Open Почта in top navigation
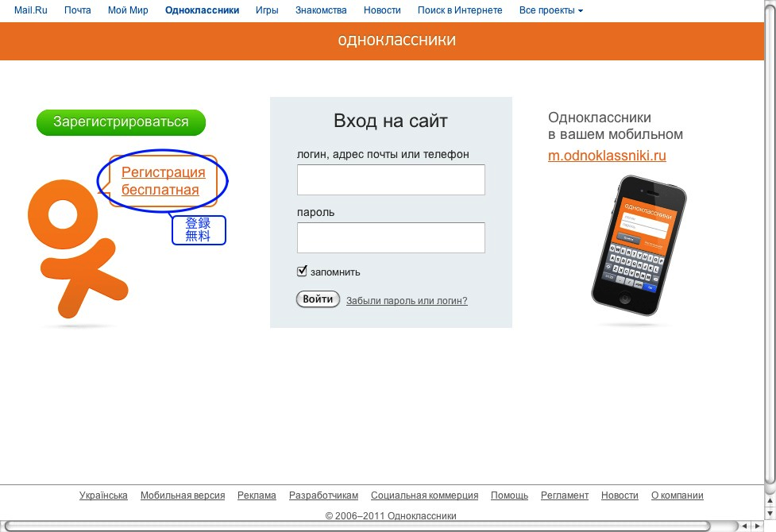The width and height of the screenshot is (776, 532). [x=78, y=10]
